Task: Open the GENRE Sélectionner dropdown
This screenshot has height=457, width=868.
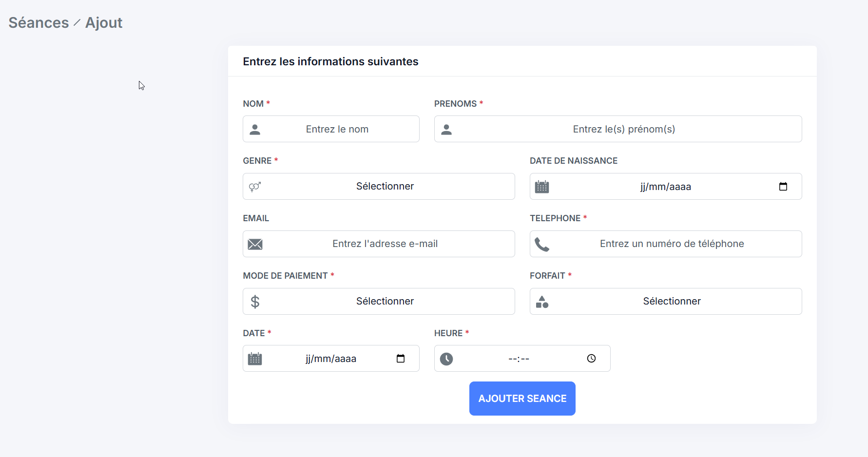Action: (379, 186)
